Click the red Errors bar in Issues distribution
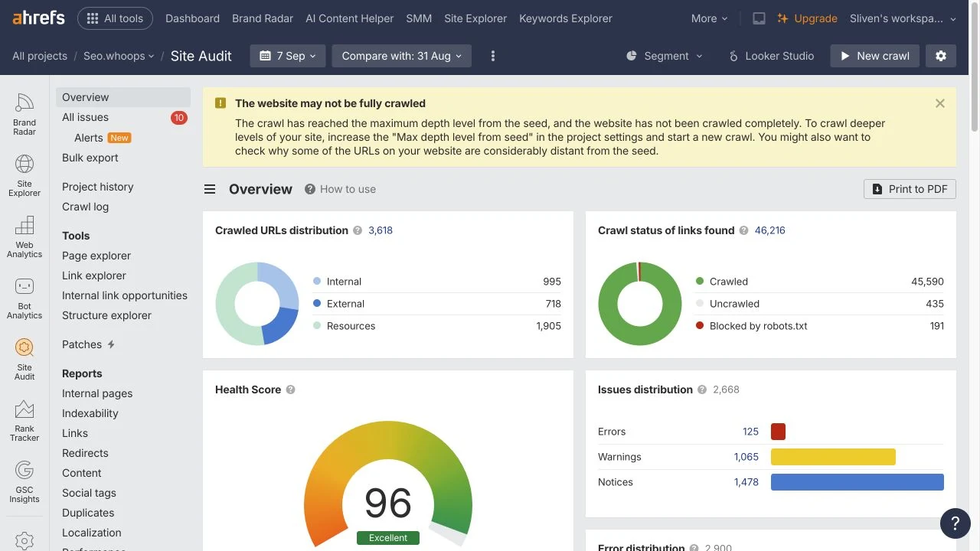The width and height of the screenshot is (980, 551). click(778, 432)
